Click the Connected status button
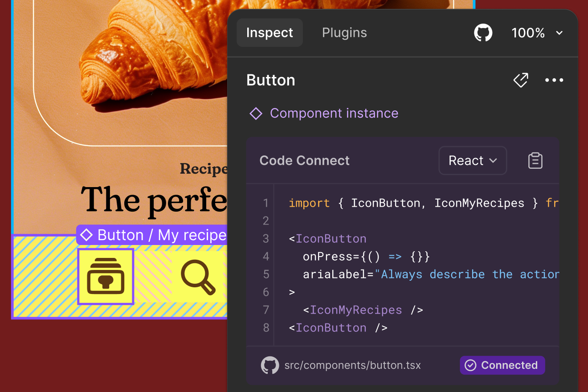Viewport: 588px width, 392px height. pyautogui.click(x=502, y=365)
